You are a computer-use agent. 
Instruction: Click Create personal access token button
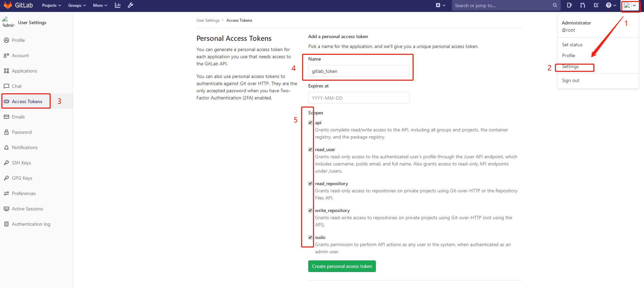[342, 266]
